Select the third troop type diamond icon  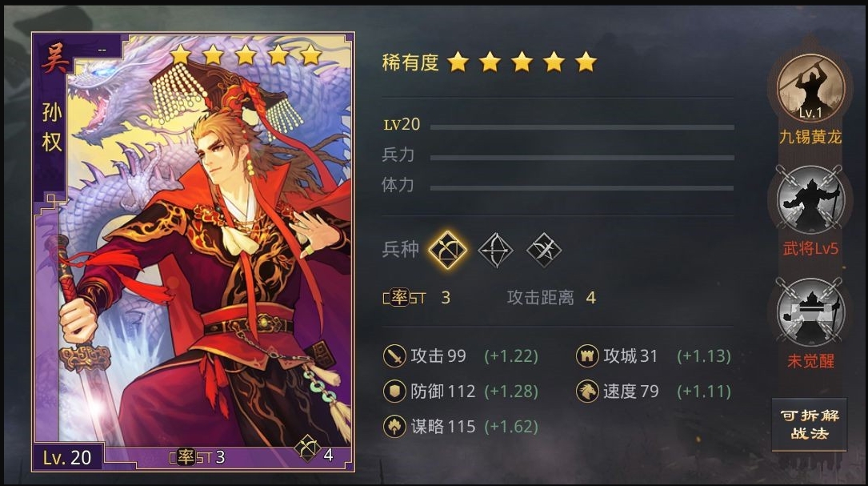(x=544, y=250)
